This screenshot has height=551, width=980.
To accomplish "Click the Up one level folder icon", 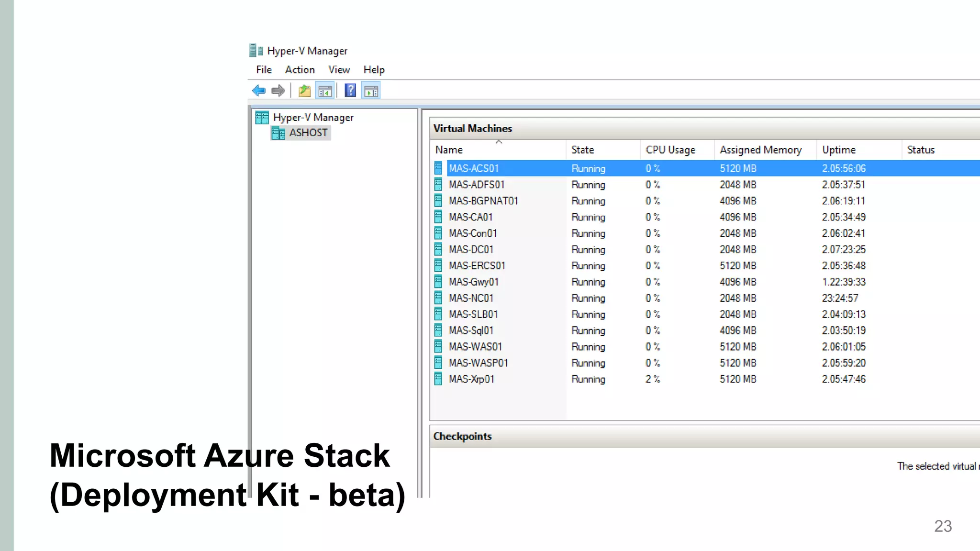I will [x=304, y=90].
